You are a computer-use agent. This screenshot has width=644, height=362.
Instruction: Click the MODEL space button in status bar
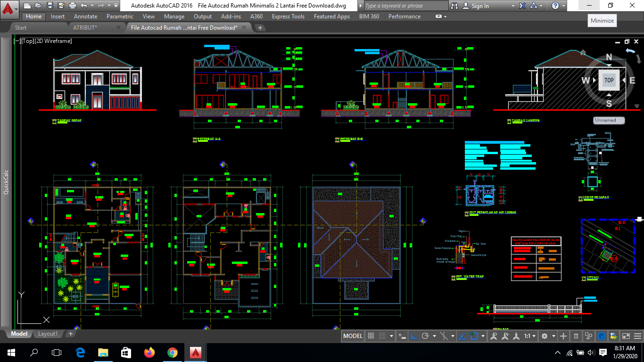353,336
